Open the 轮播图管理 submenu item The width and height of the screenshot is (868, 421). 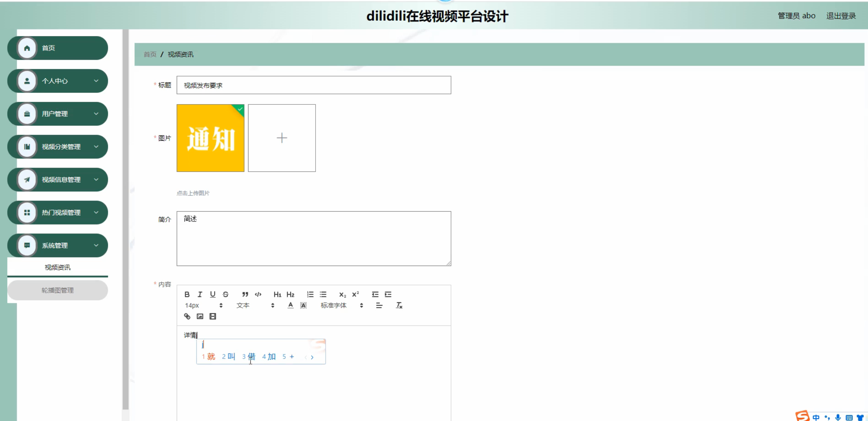58,290
